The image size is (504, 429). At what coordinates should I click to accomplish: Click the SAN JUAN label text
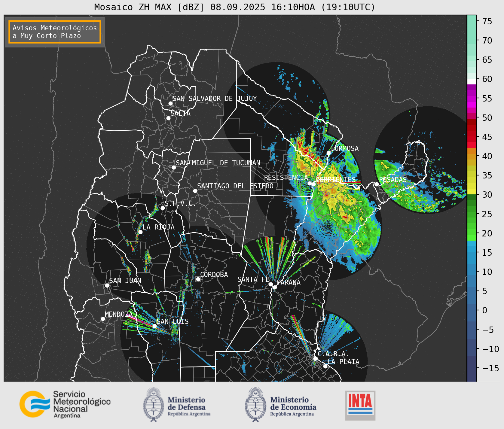point(125,281)
